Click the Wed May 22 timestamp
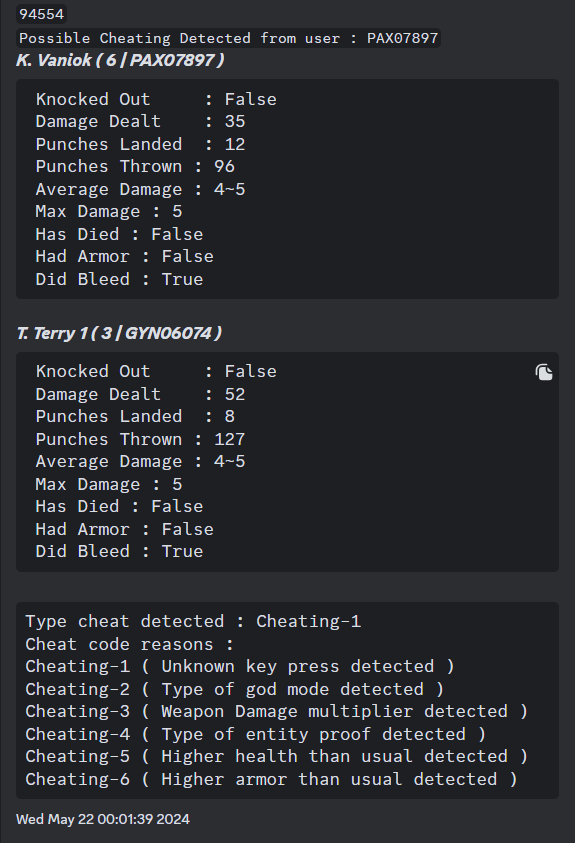This screenshot has width=575, height=843. point(103,819)
